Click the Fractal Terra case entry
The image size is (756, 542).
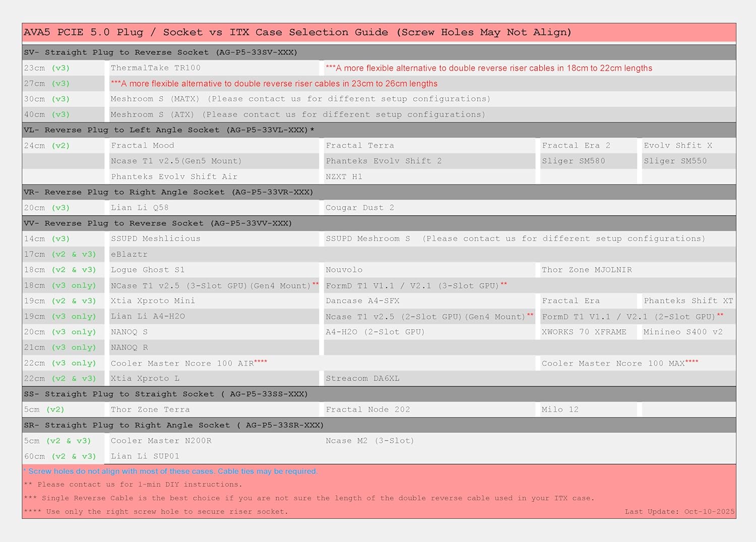tap(360, 146)
